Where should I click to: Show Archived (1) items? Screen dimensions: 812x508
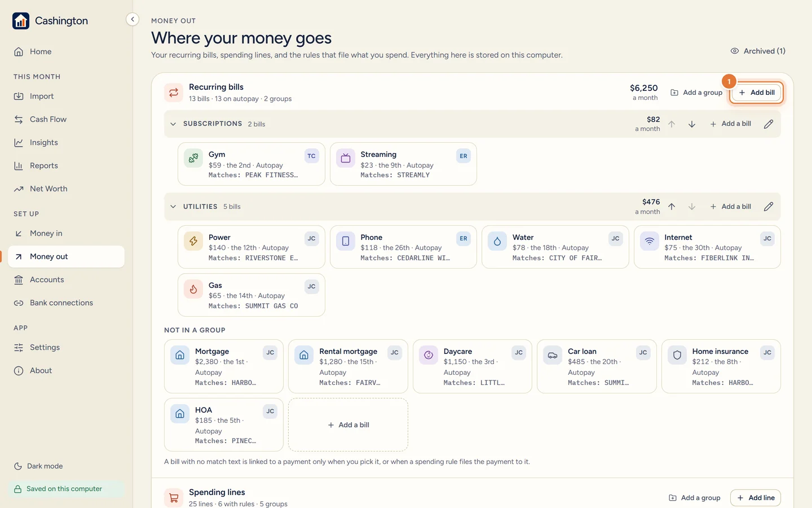[758, 51]
